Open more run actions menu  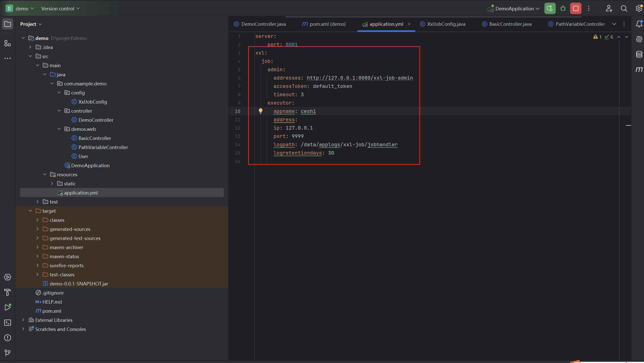(x=589, y=9)
